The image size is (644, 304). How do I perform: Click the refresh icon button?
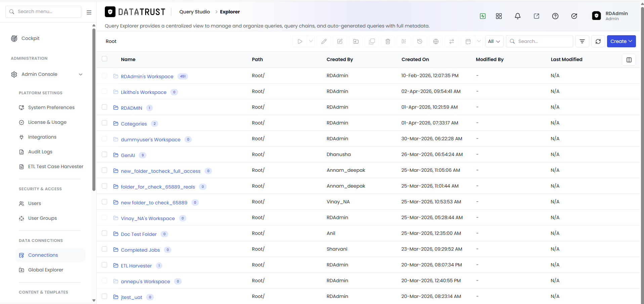click(x=598, y=41)
